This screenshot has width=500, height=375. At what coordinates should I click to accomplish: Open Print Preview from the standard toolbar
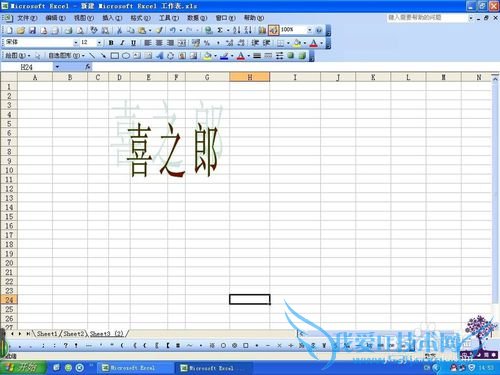80,30
